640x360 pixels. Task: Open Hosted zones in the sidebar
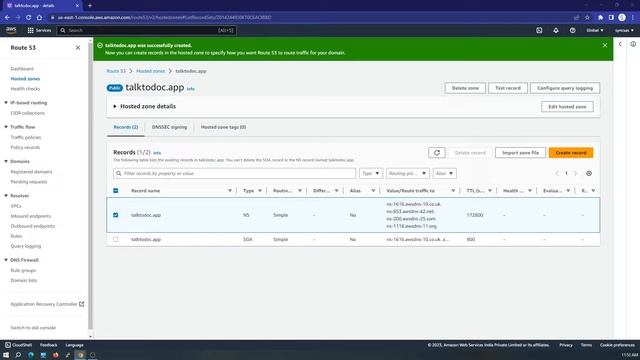tap(25, 79)
